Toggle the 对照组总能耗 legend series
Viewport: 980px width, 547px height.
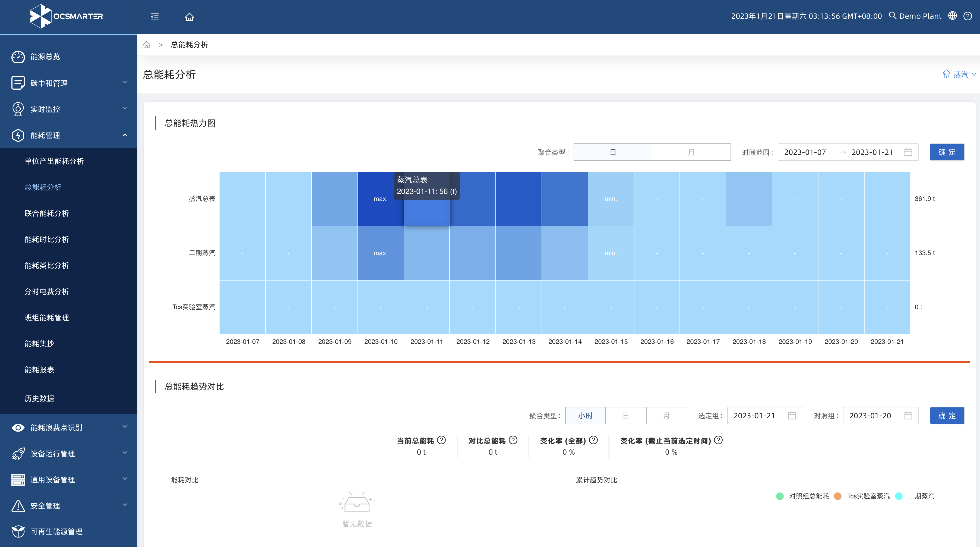802,496
